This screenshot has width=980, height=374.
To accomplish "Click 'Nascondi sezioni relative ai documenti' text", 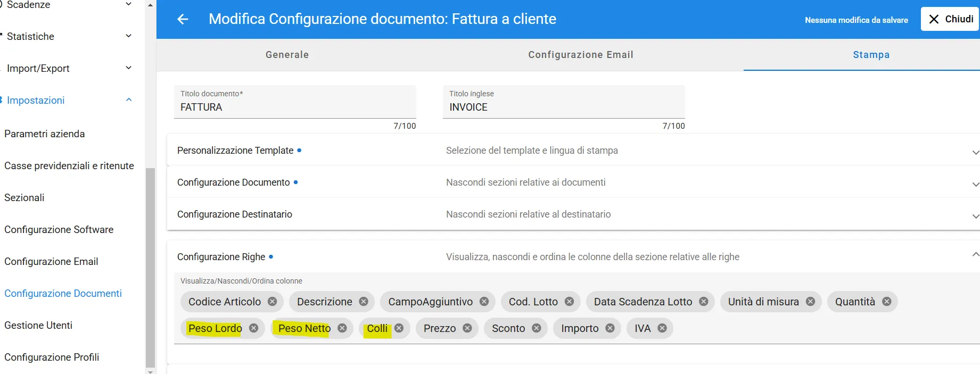I will click(x=526, y=182).
